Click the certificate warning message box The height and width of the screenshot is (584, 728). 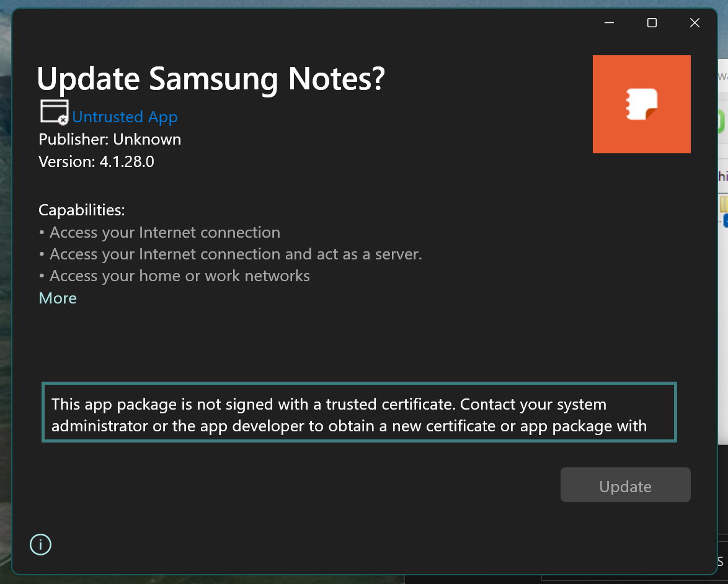click(x=359, y=412)
